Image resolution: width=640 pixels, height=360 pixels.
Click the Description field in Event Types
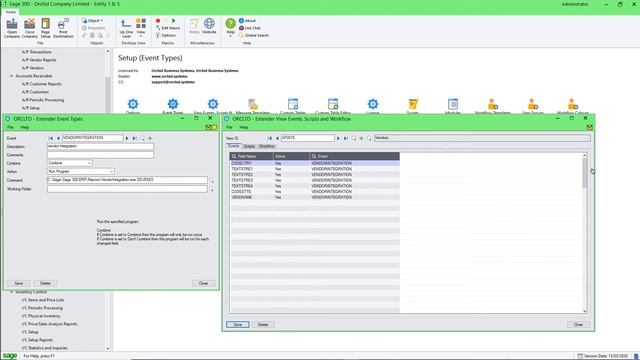(x=100, y=146)
